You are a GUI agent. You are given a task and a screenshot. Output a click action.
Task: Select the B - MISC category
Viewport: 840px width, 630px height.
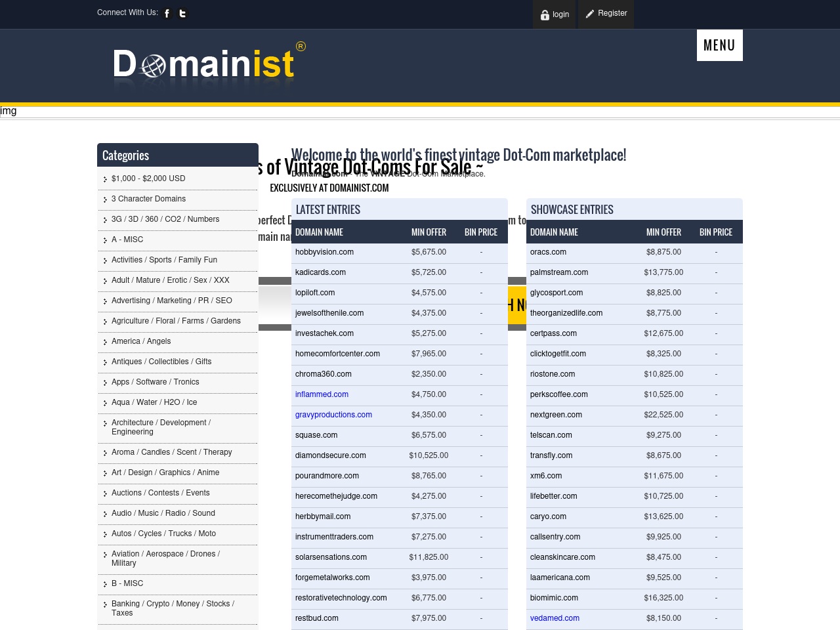(127, 583)
